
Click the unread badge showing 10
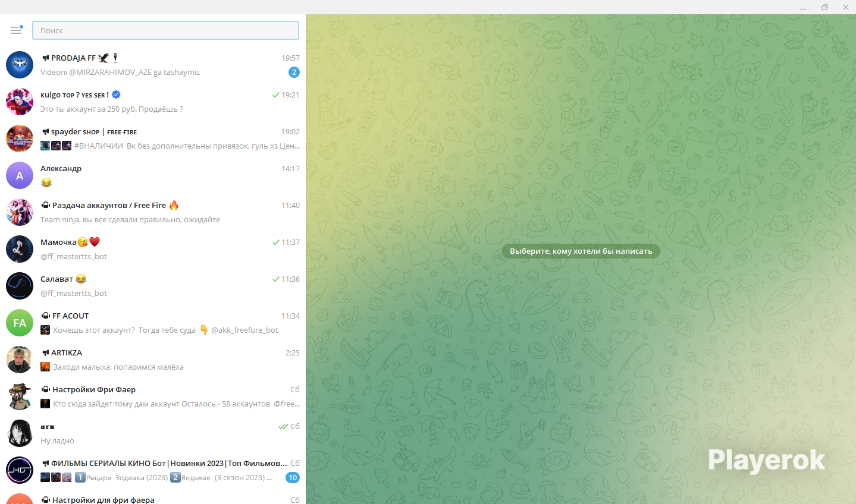[293, 478]
